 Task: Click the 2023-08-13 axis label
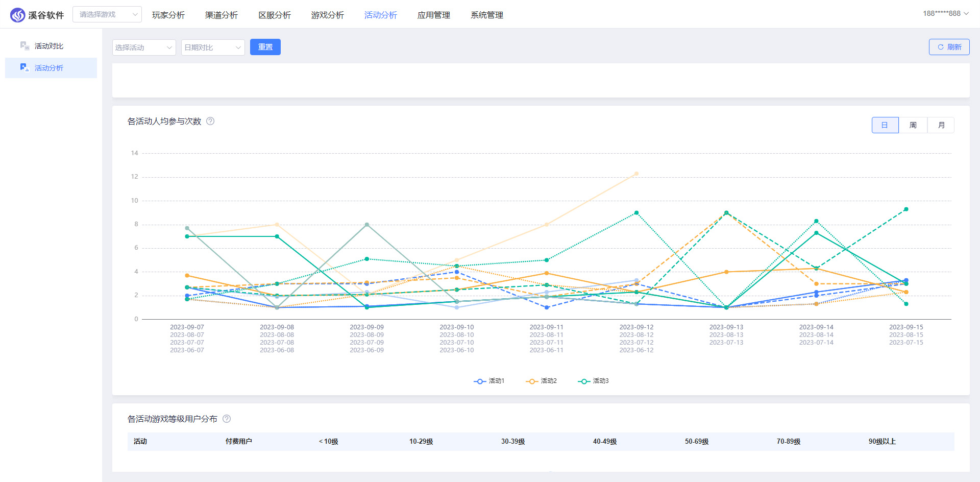[x=726, y=335]
